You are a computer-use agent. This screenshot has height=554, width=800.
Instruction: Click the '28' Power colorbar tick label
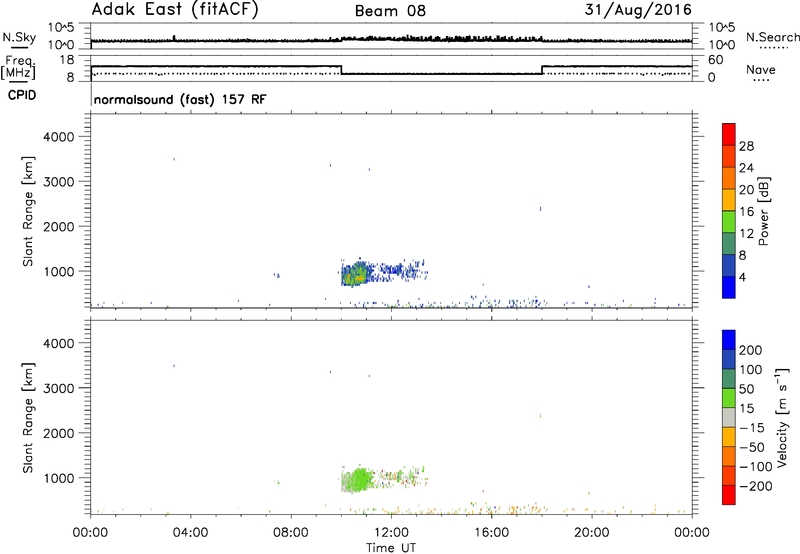coord(746,146)
